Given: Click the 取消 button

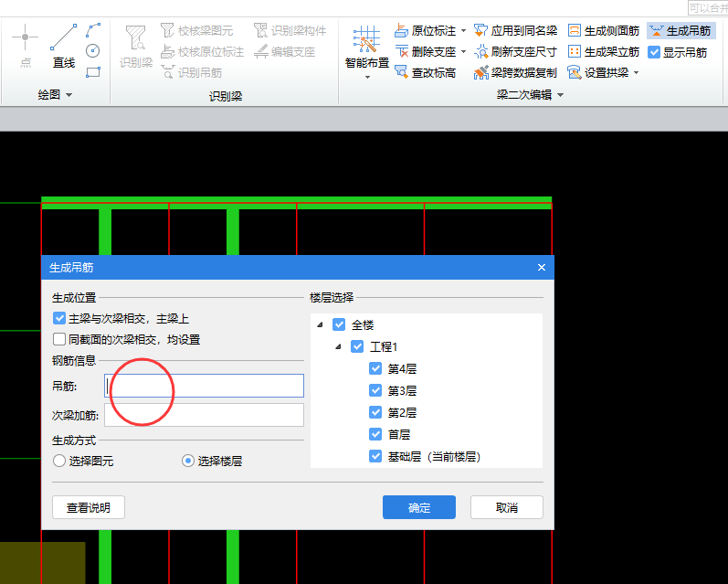Looking at the screenshot, I should pos(507,507).
